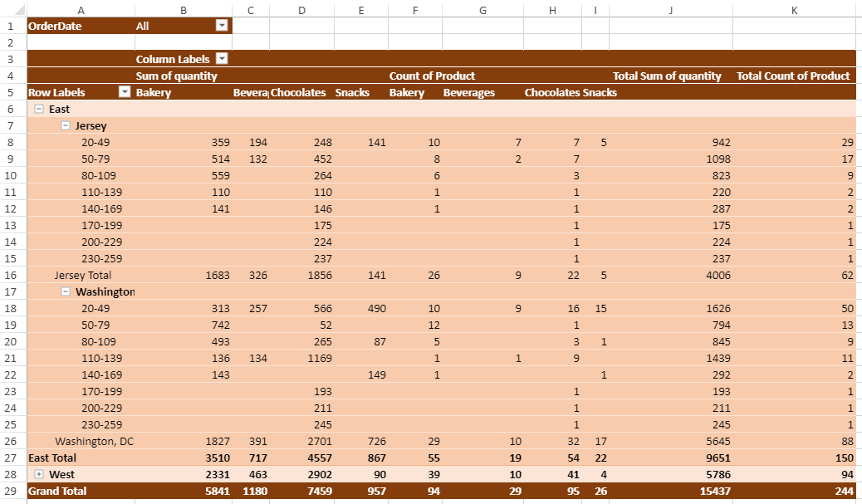
Task: Expand the West region group
Action: pos(38,474)
